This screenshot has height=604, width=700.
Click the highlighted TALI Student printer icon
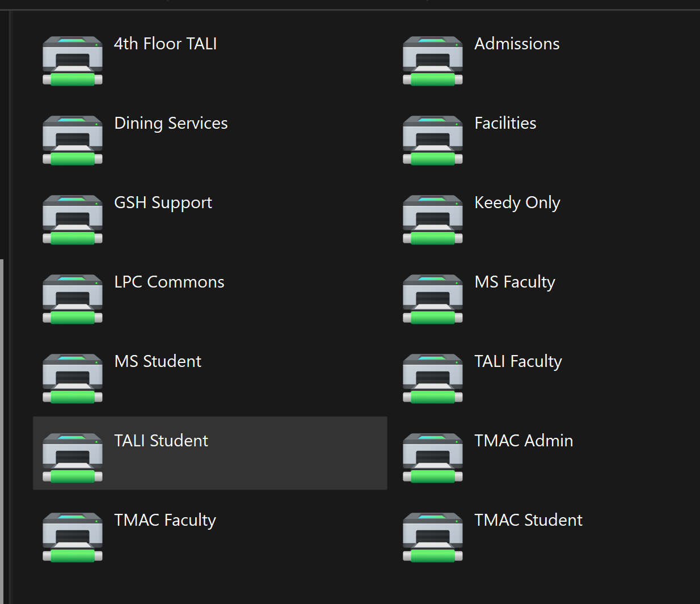[73, 458]
